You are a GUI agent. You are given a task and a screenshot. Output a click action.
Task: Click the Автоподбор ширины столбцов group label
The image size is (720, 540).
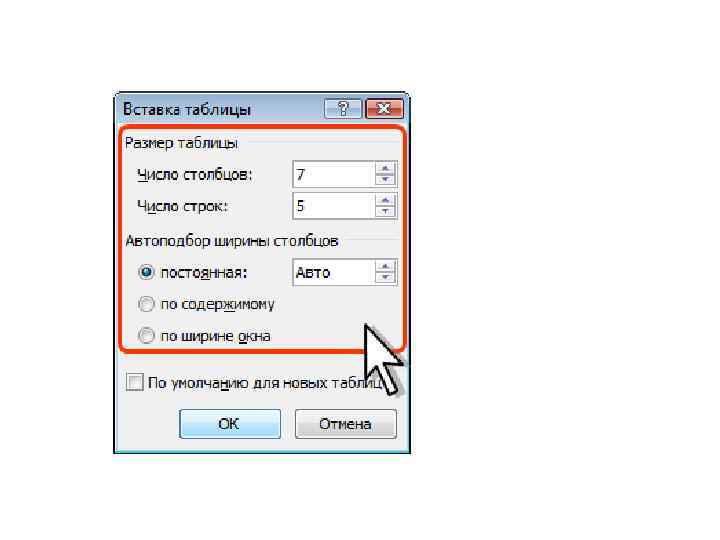[x=232, y=241]
